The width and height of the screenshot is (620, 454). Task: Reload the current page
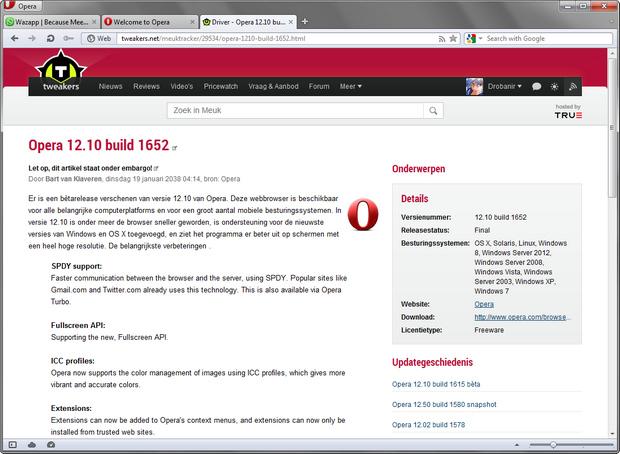point(50,38)
